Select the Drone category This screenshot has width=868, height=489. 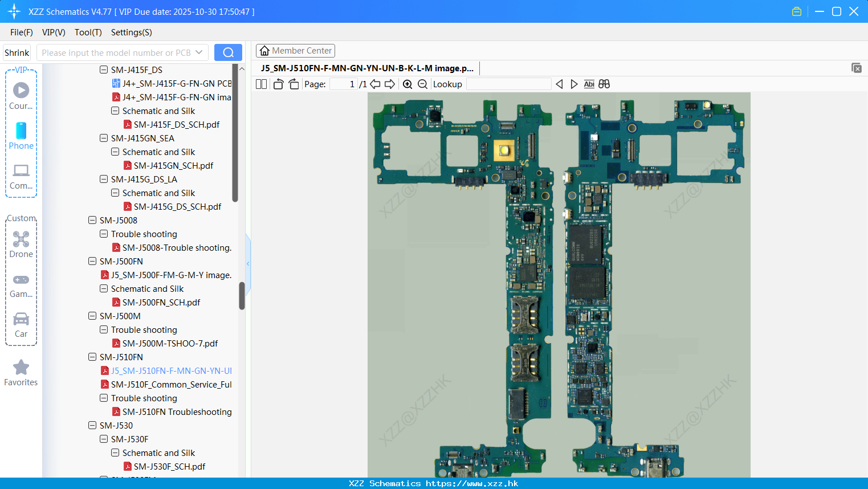tap(21, 244)
